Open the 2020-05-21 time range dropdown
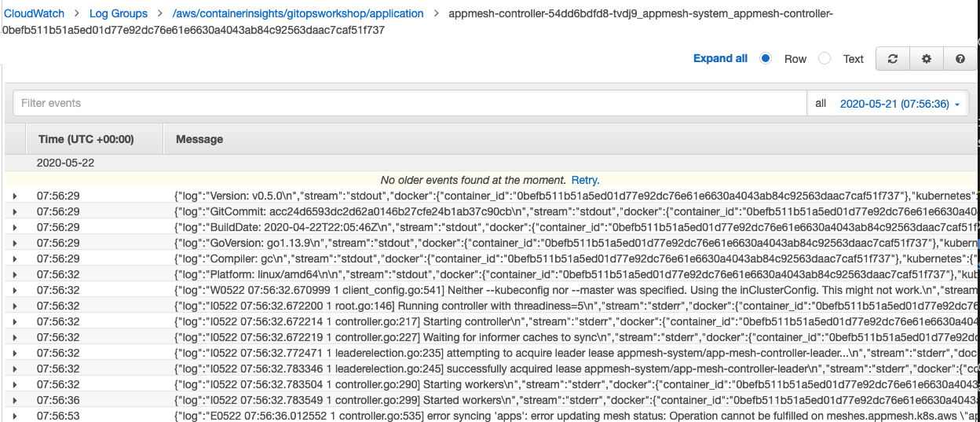 pyautogui.click(x=900, y=104)
